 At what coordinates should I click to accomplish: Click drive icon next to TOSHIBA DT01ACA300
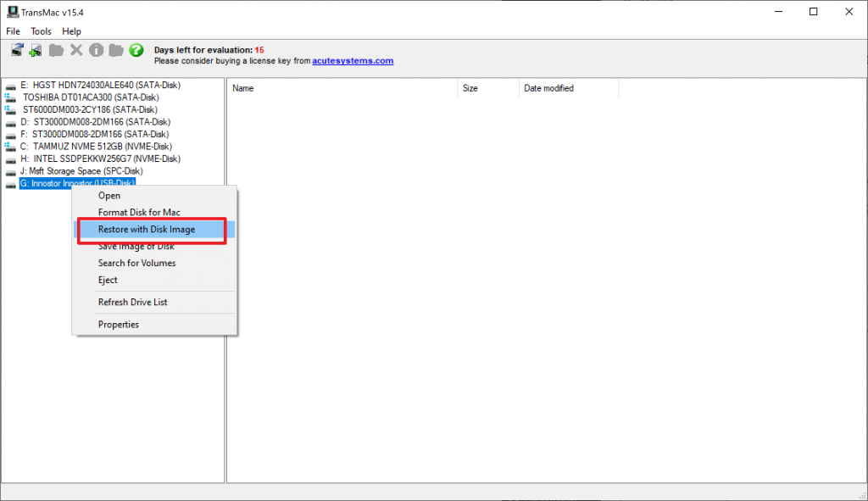tap(10, 97)
